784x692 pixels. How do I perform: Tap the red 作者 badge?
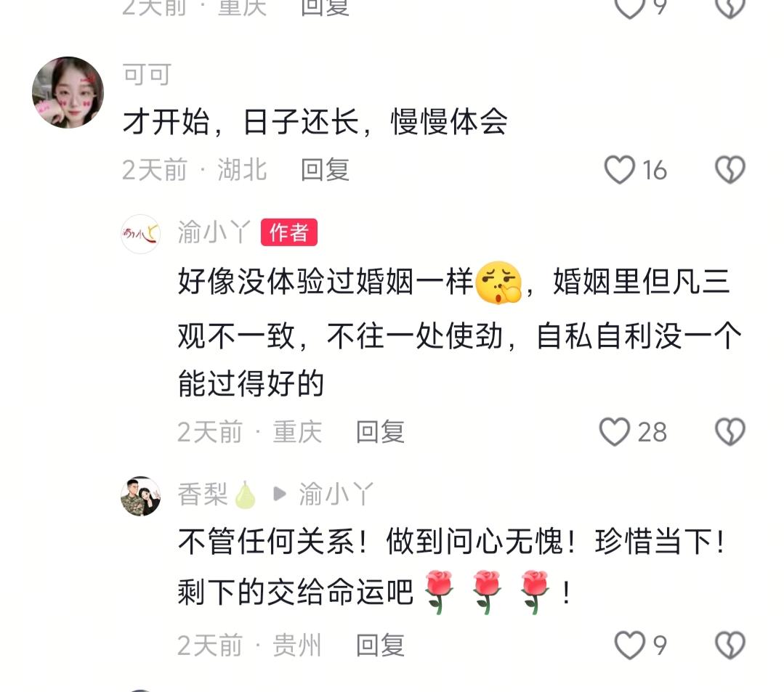[x=289, y=232]
